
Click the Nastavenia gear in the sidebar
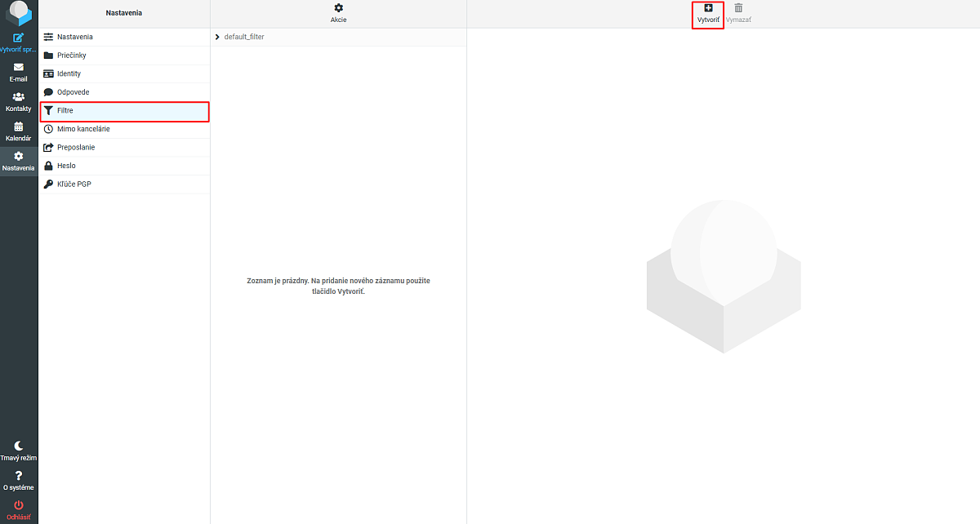[19, 156]
